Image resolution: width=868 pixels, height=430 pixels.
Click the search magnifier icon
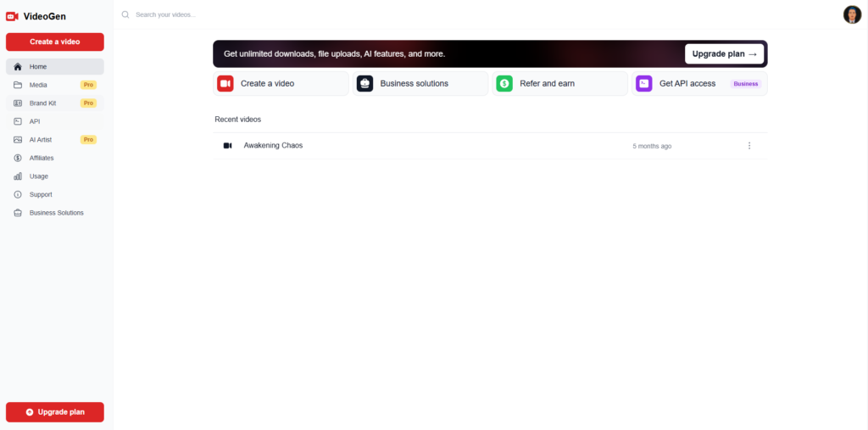[125, 14]
